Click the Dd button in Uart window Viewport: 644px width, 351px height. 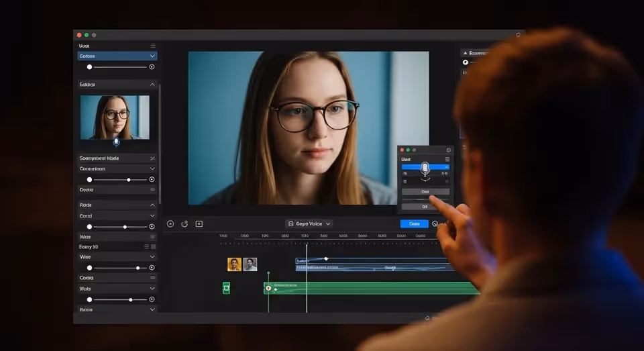[425, 207]
